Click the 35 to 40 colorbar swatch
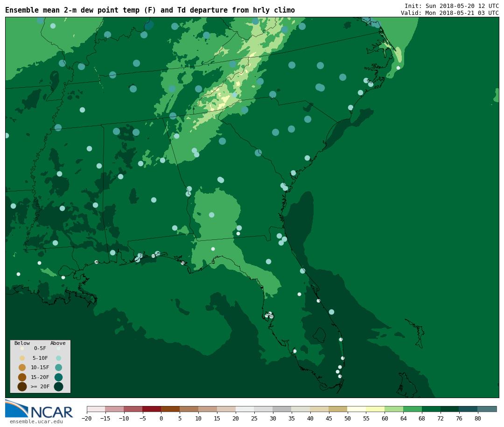 [301, 409]
